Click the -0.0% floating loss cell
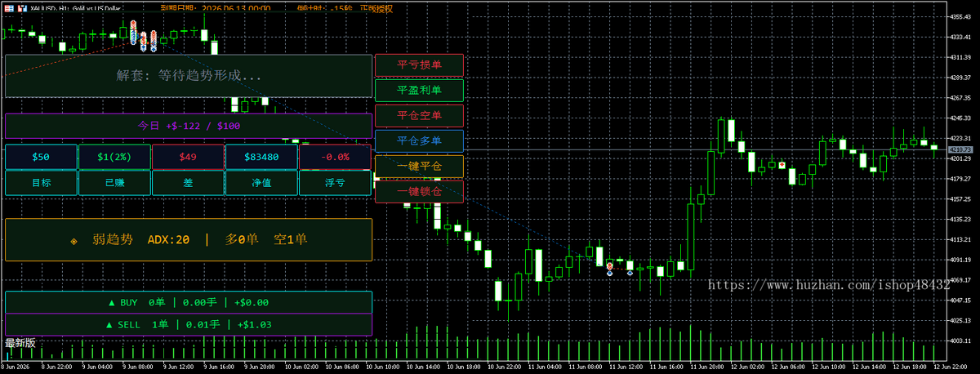 (335, 157)
